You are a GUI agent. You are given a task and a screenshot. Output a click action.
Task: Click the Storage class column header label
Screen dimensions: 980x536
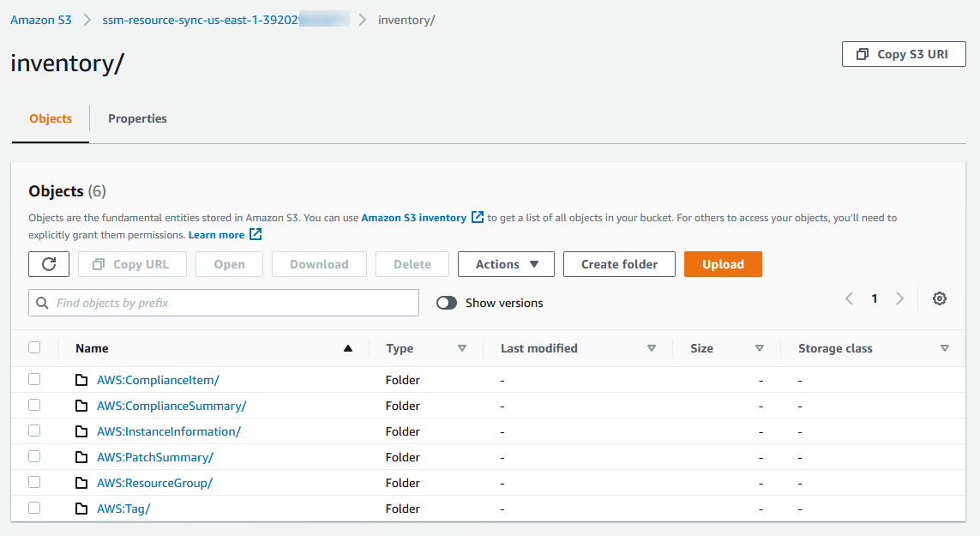tap(835, 348)
